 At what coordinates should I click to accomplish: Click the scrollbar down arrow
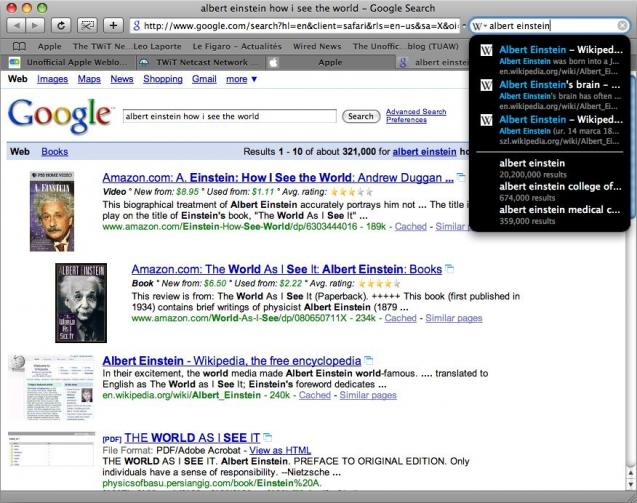click(630, 484)
